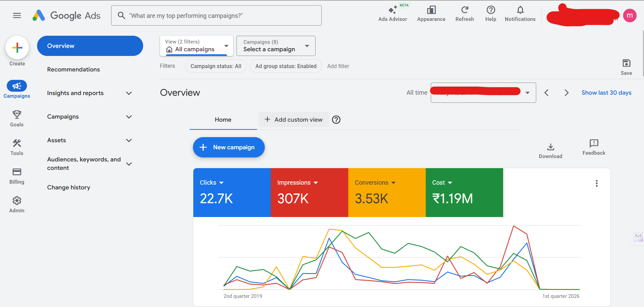Open the Notifications bell
This screenshot has width=644, height=307.
tap(520, 10)
